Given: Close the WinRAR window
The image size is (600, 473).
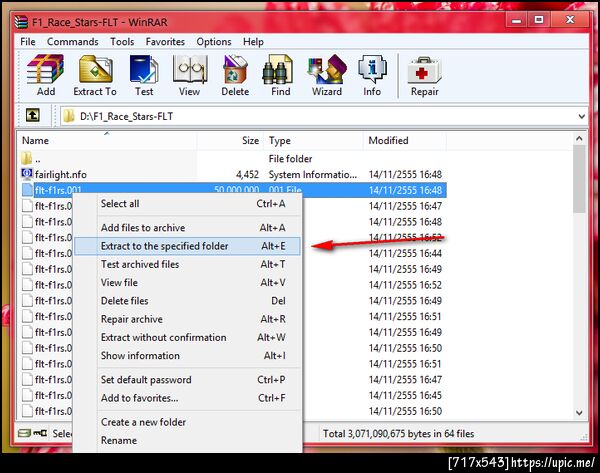Looking at the screenshot, I should [x=570, y=20].
